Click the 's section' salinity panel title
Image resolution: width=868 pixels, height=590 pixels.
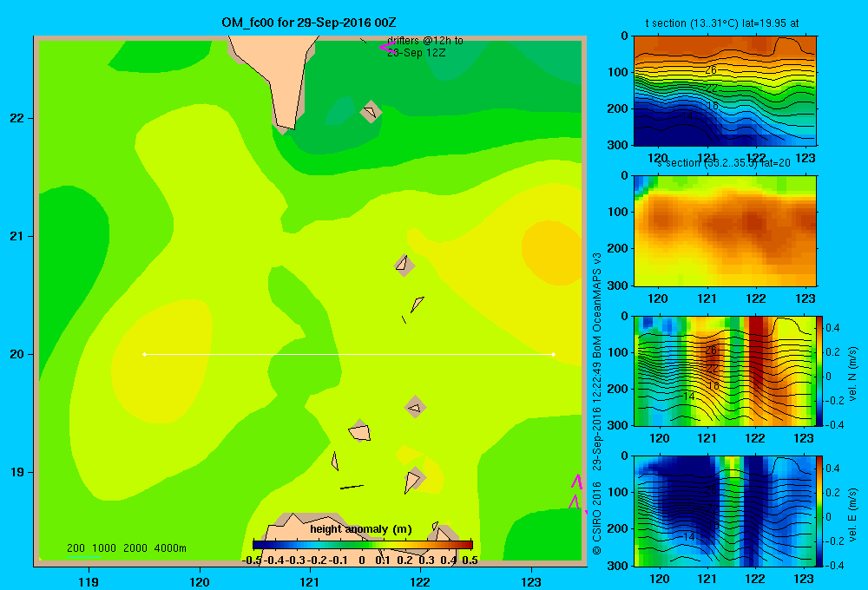pos(723,163)
